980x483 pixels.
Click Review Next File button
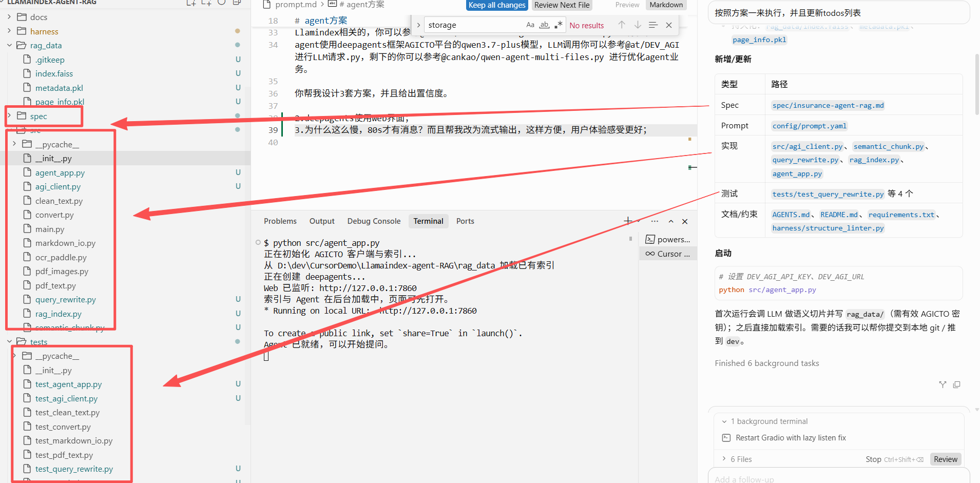pyautogui.click(x=562, y=5)
